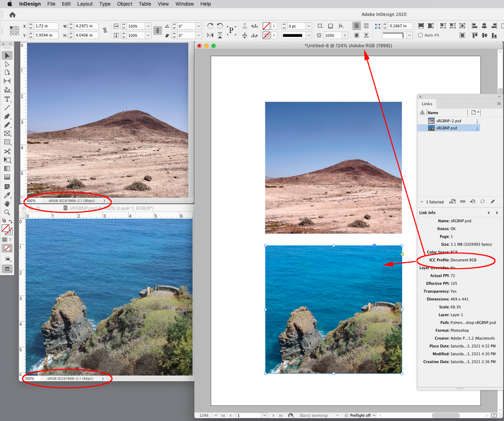Toggle constrain proportions for scaling chain
The height and width of the screenshot is (421, 504).
(x=157, y=31)
